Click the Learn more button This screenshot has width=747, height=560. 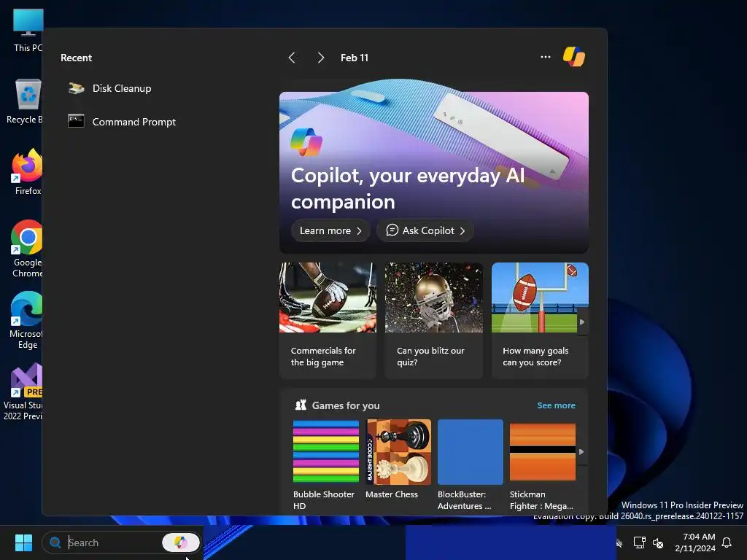coord(330,231)
